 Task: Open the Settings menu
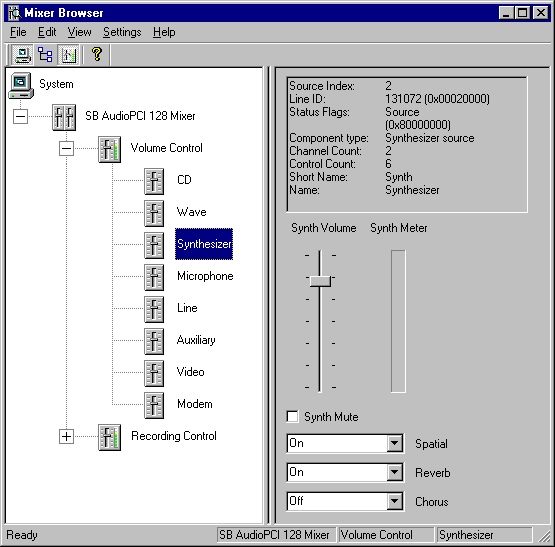click(x=122, y=32)
